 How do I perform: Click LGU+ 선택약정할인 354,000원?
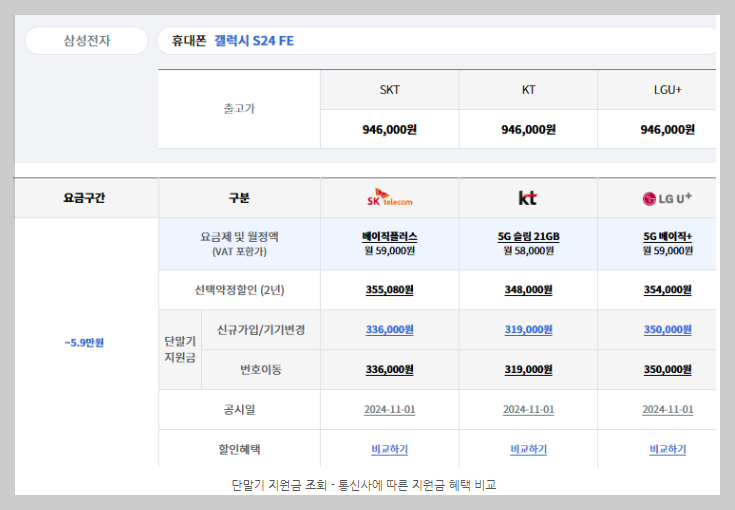point(668,290)
